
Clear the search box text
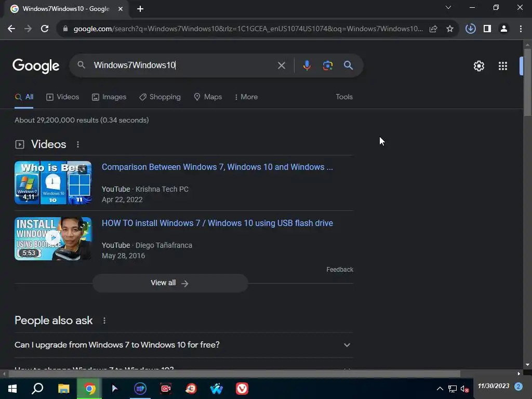pos(281,65)
